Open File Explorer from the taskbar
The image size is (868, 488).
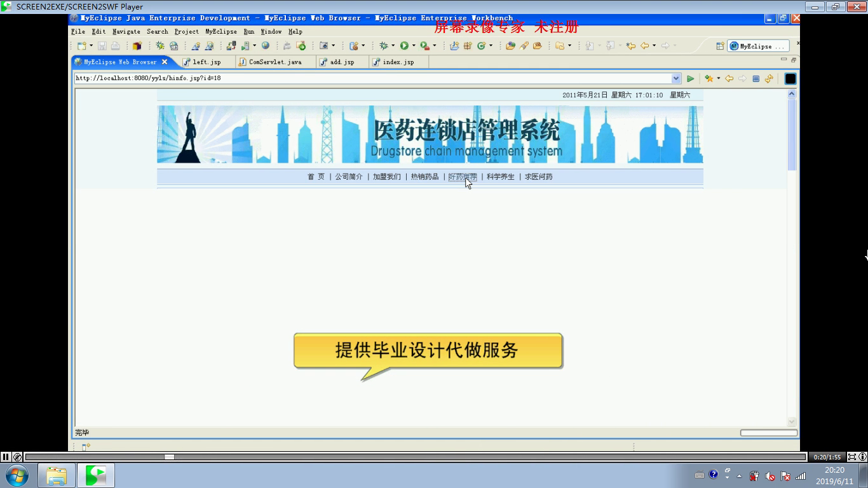(57, 475)
